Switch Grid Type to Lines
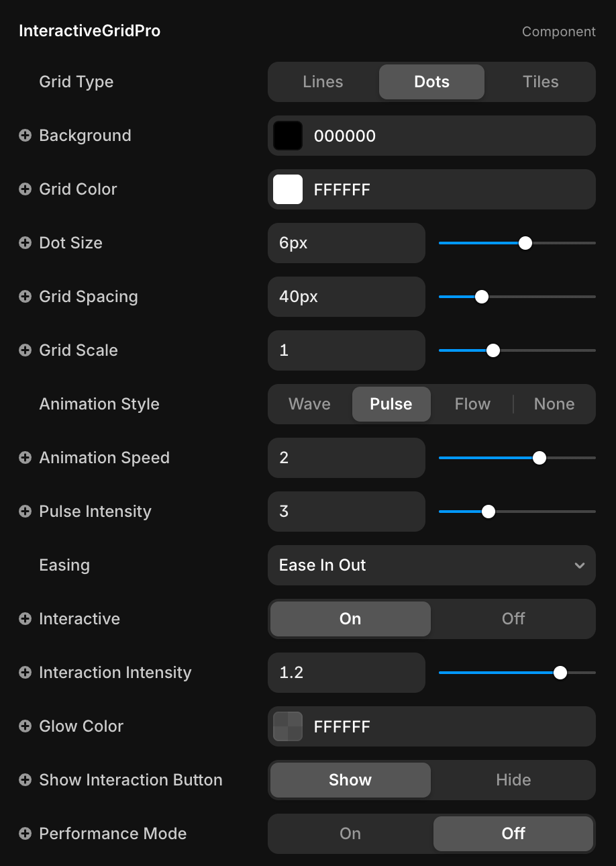This screenshot has width=616, height=866. coord(323,82)
